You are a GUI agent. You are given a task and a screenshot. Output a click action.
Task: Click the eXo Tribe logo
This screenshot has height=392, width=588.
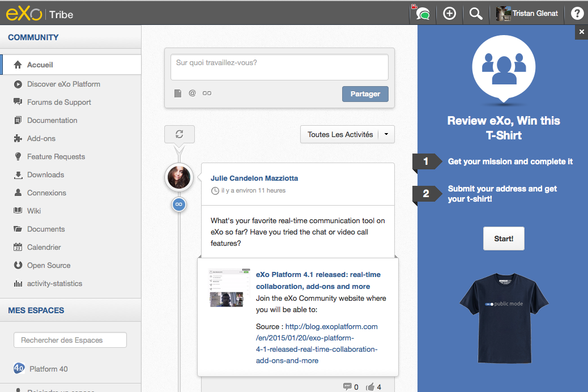(x=40, y=14)
